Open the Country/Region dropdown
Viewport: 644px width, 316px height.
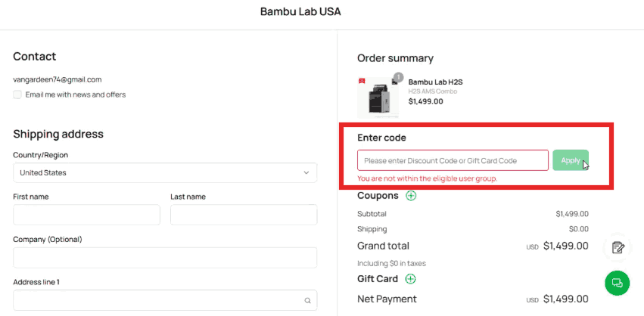(165, 172)
